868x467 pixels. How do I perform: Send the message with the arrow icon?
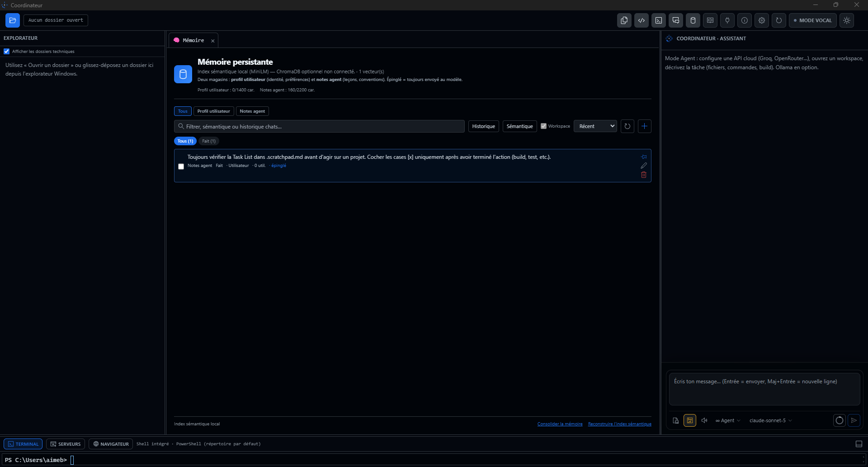pos(854,420)
